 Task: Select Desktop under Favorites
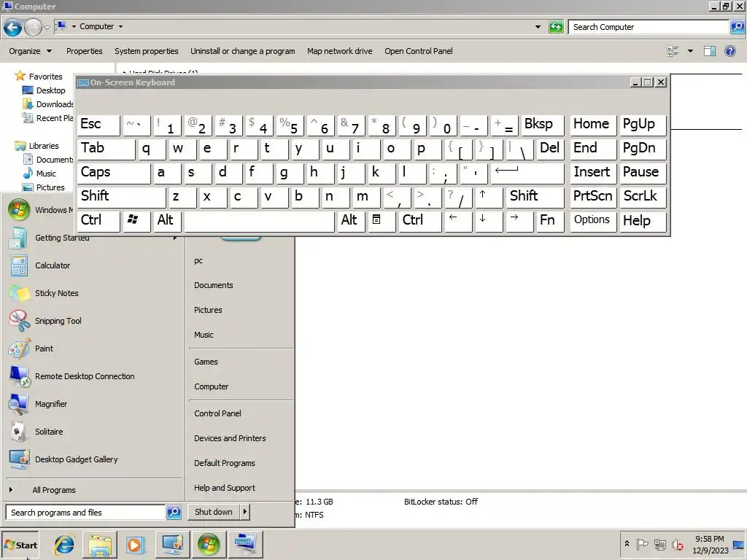50,90
